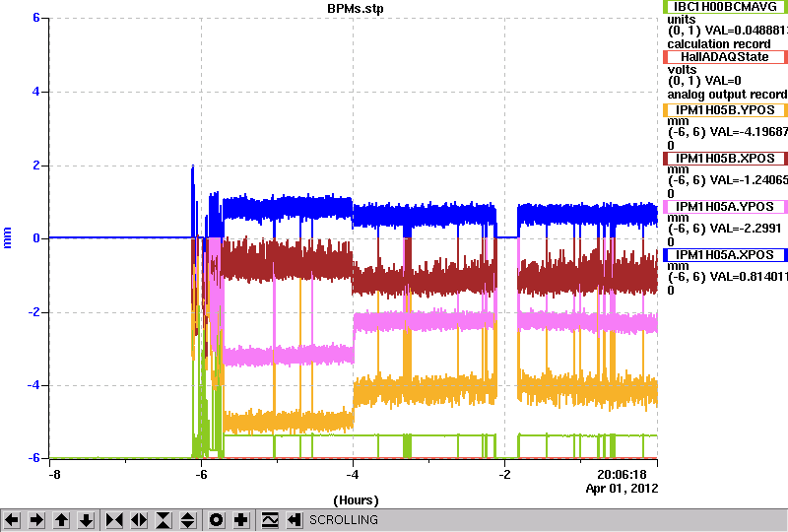Select the IPM1H05B.YPOS legend entry
Viewport: 788px width, 532px height.
pyautogui.click(x=725, y=110)
